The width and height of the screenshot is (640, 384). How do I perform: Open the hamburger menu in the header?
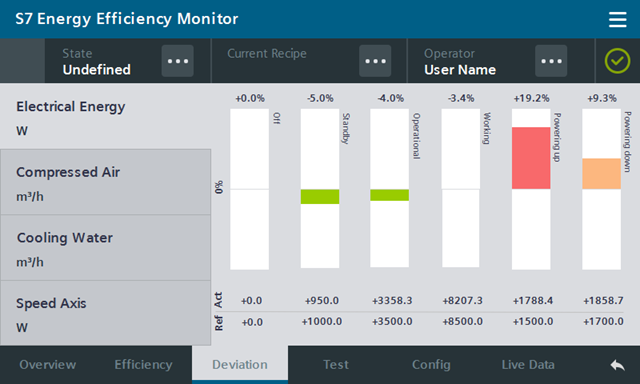click(617, 19)
